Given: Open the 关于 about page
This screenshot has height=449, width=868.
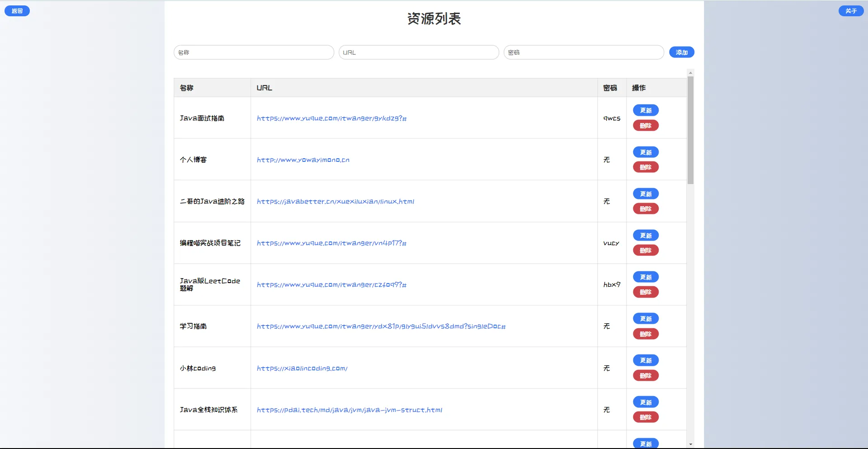Looking at the screenshot, I should click(851, 11).
